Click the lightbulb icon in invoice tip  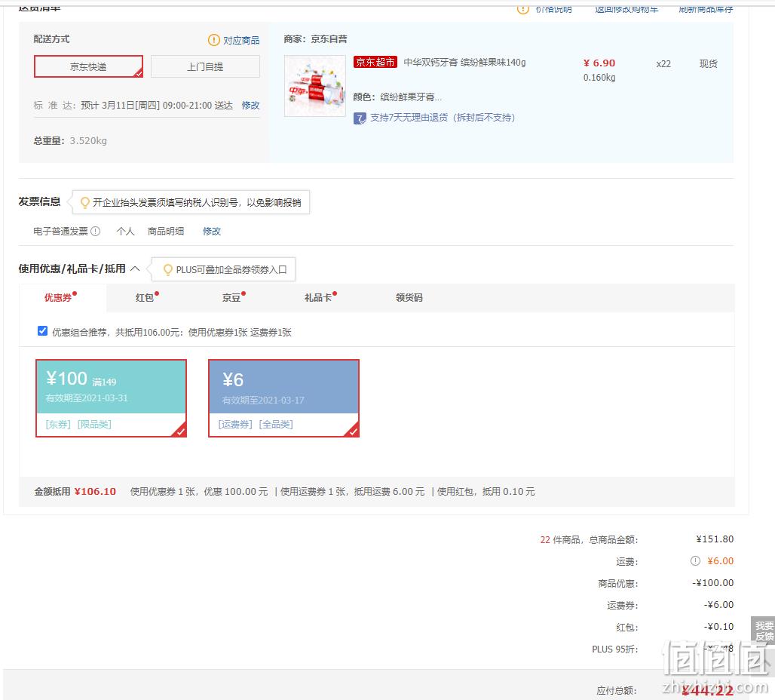tap(85, 202)
